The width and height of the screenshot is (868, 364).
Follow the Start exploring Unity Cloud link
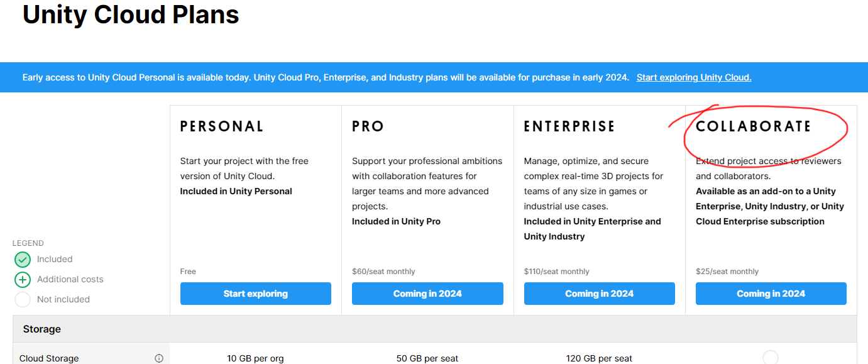694,77
